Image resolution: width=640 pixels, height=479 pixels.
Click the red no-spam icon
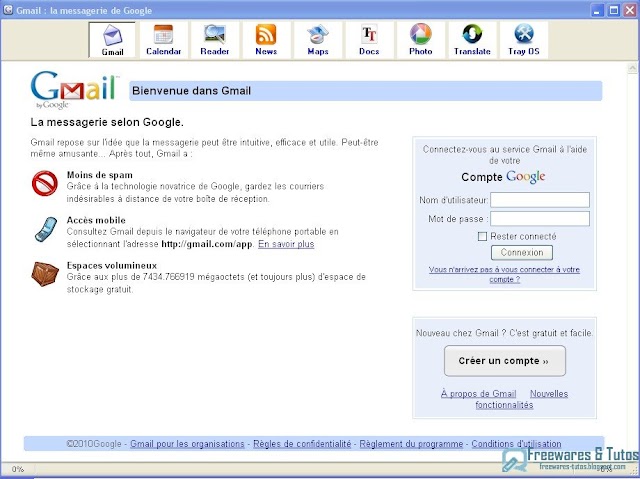(44, 183)
